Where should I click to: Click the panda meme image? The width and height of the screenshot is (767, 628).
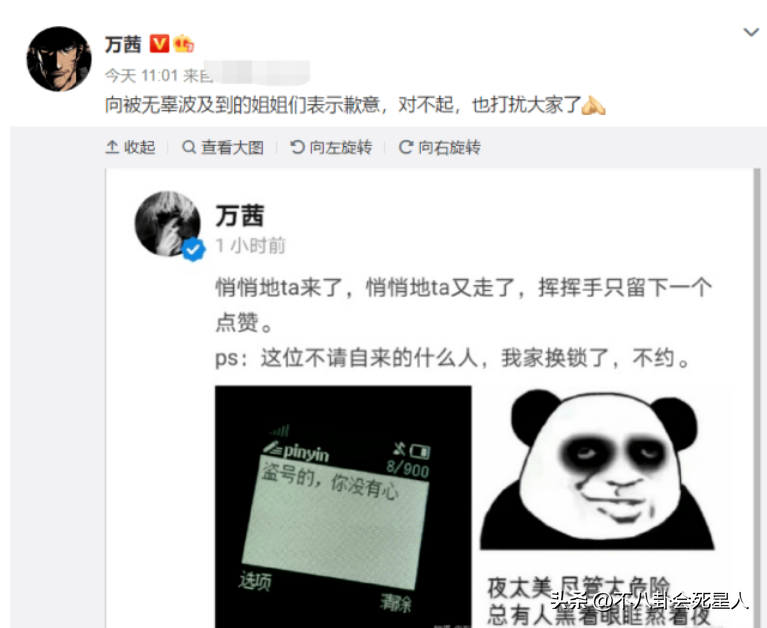coord(602,506)
